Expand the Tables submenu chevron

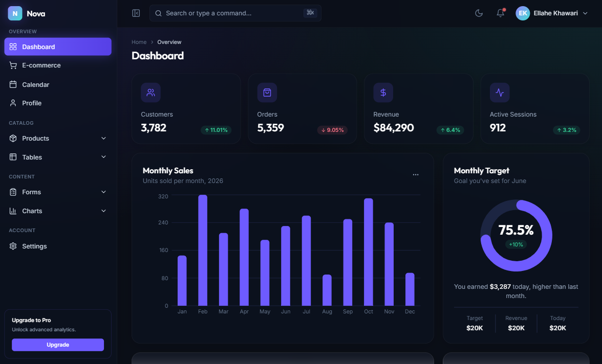tap(103, 157)
